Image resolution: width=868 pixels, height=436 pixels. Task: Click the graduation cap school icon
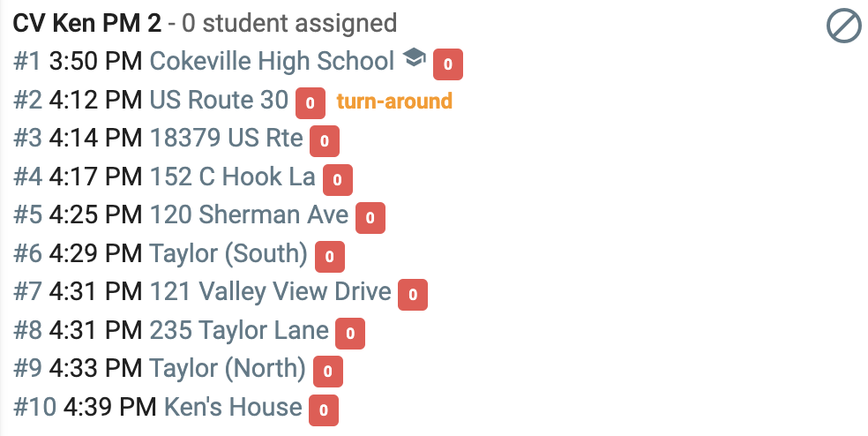click(414, 57)
